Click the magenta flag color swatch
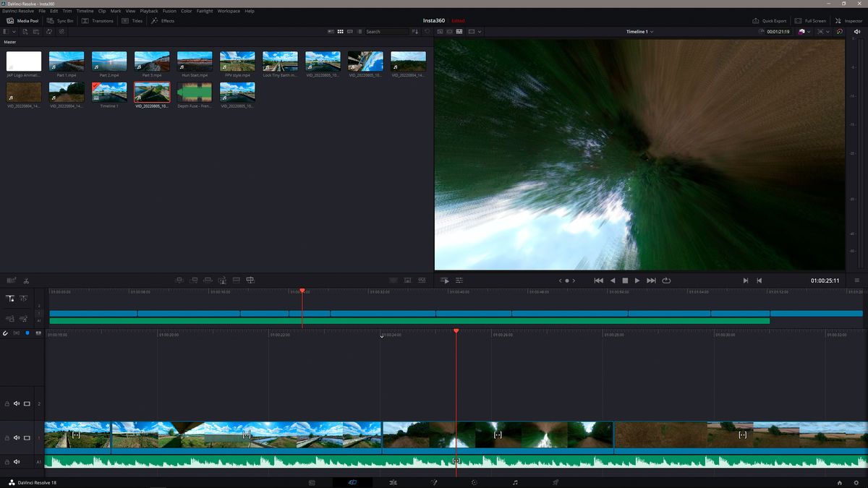This screenshot has width=868, height=488. (x=801, y=32)
